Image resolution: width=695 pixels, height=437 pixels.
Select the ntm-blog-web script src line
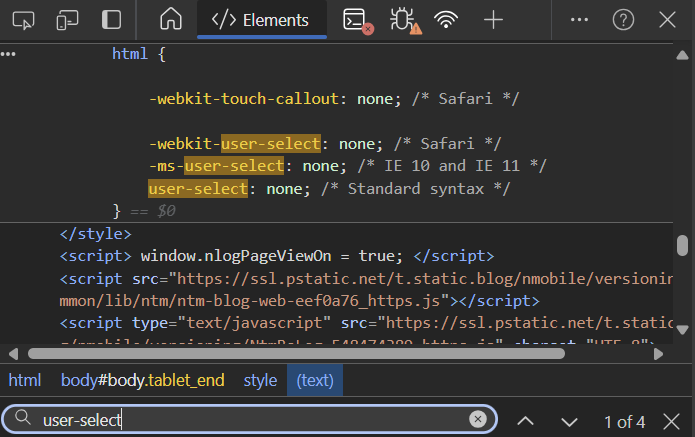(x=366, y=290)
